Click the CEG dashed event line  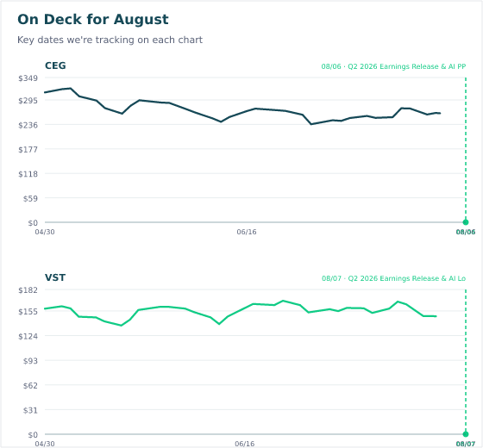[x=466, y=149]
